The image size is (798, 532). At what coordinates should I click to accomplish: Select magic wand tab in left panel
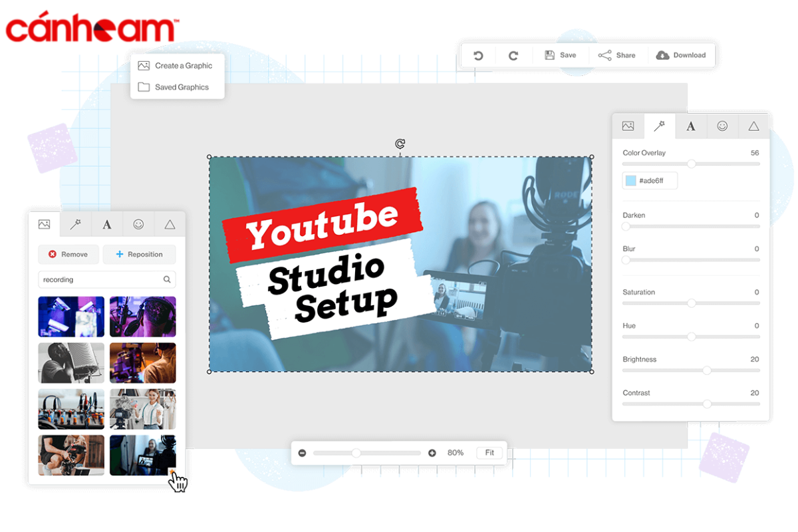click(x=75, y=224)
